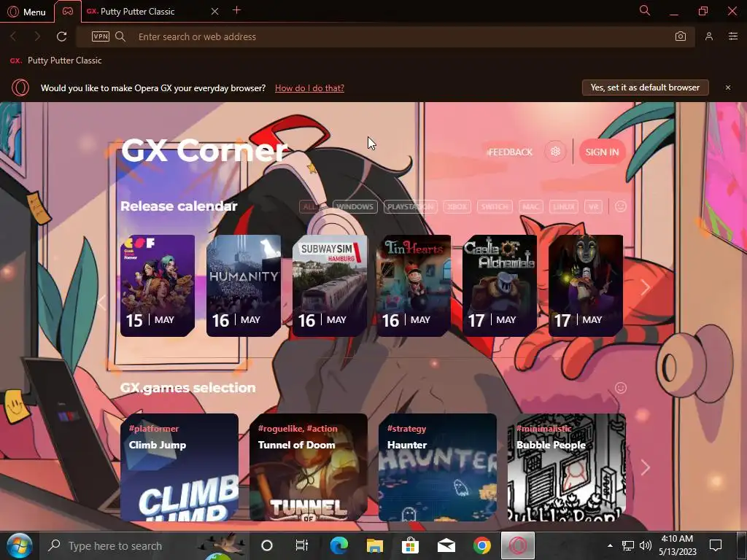Screen dimensions: 747x560
Task: Open File Explorer from taskbar
Action: point(374,545)
